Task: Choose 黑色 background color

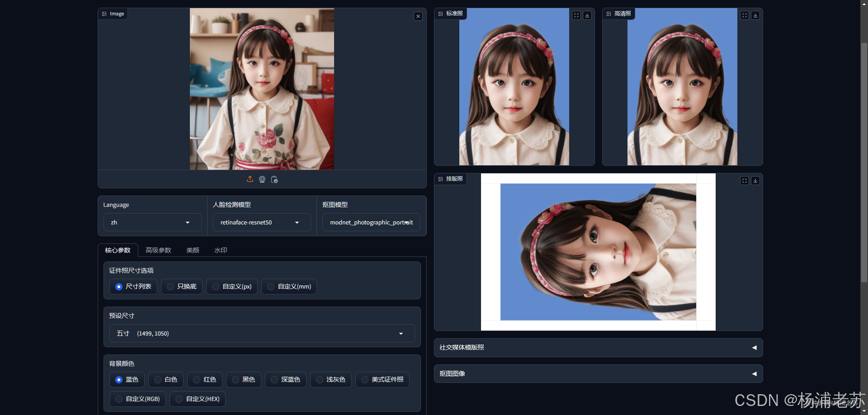Action: click(244, 380)
